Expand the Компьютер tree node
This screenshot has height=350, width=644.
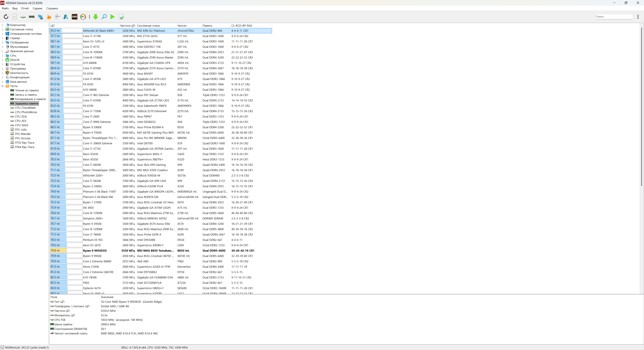coord(3,25)
